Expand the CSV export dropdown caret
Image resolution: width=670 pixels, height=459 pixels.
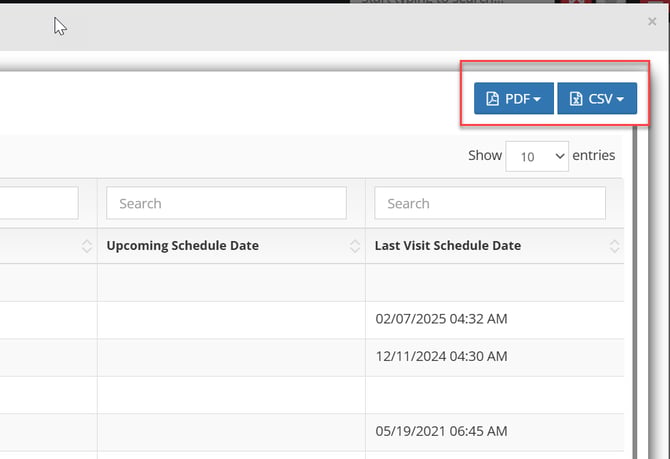(x=620, y=100)
